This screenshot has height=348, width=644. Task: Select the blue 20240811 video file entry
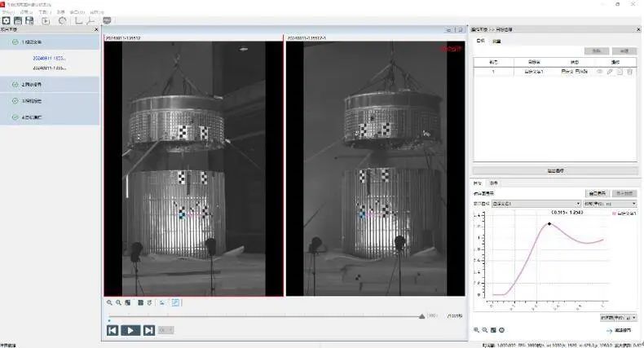coord(49,59)
